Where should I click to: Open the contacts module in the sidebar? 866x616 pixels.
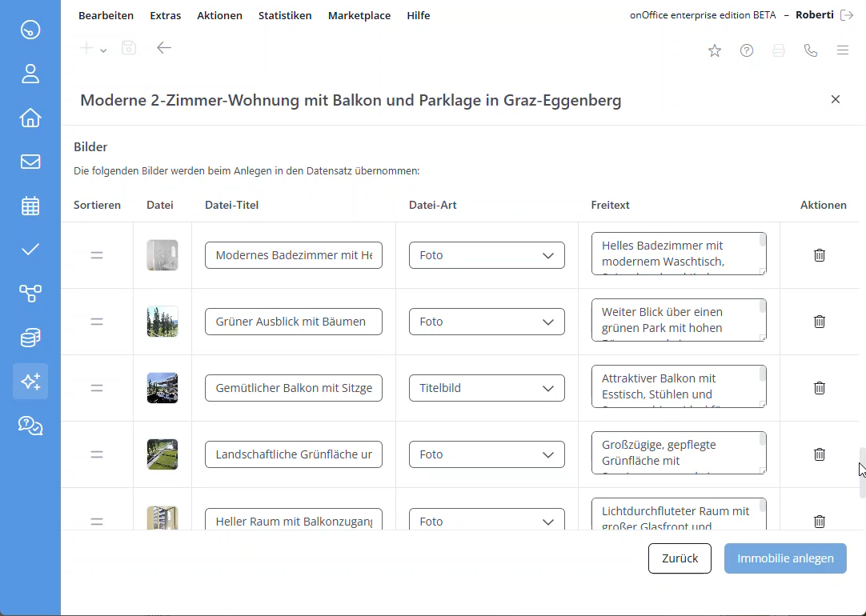point(30,74)
